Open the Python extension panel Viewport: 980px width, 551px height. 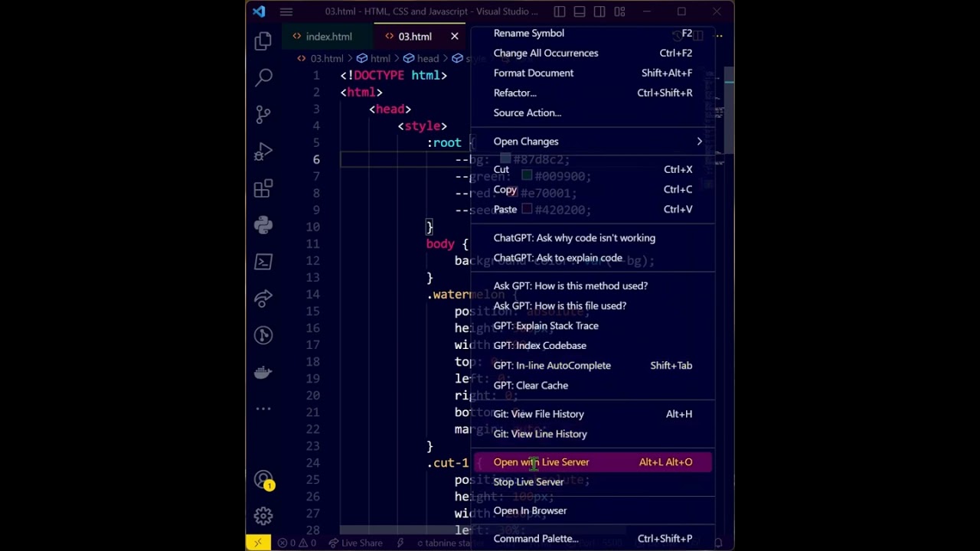pos(263,225)
